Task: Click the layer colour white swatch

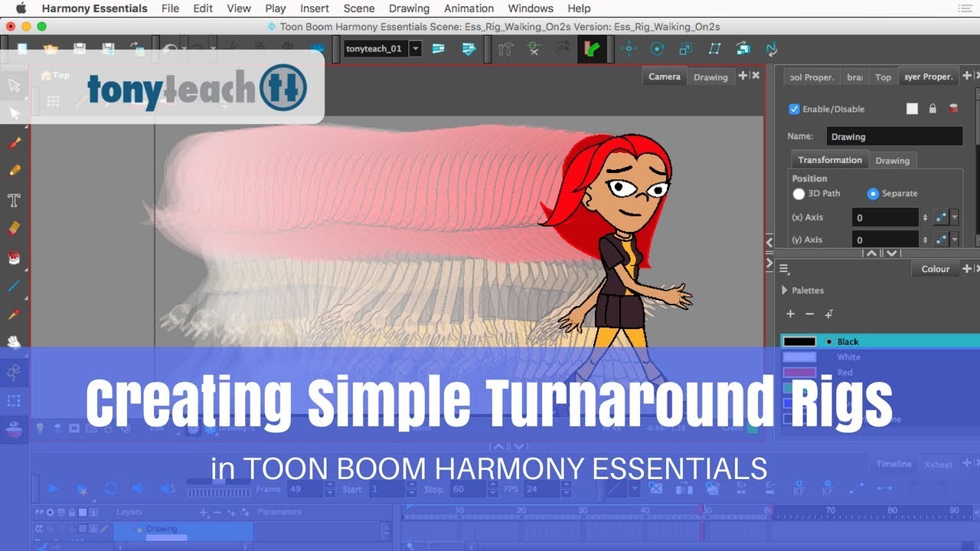Action: click(912, 109)
